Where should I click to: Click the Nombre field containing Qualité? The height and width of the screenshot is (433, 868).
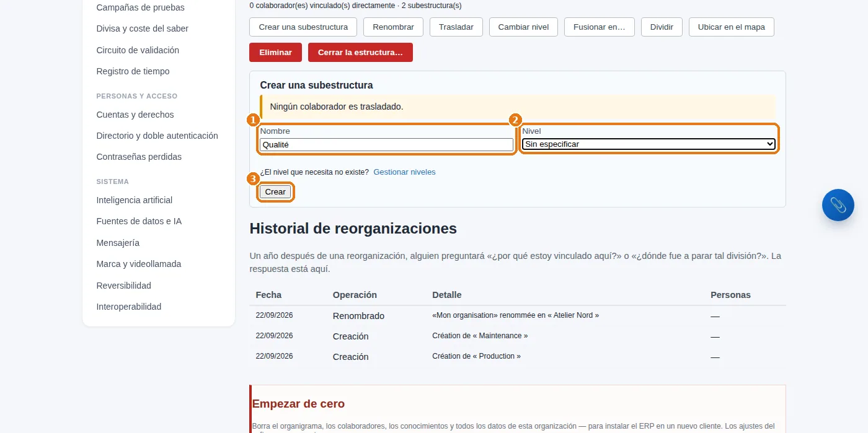pos(387,145)
